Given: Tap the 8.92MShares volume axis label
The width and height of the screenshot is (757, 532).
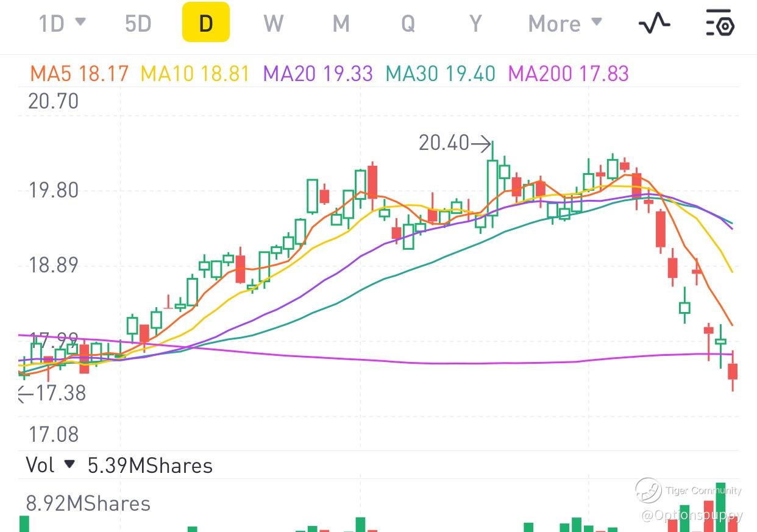Looking at the screenshot, I should click(88, 504).
